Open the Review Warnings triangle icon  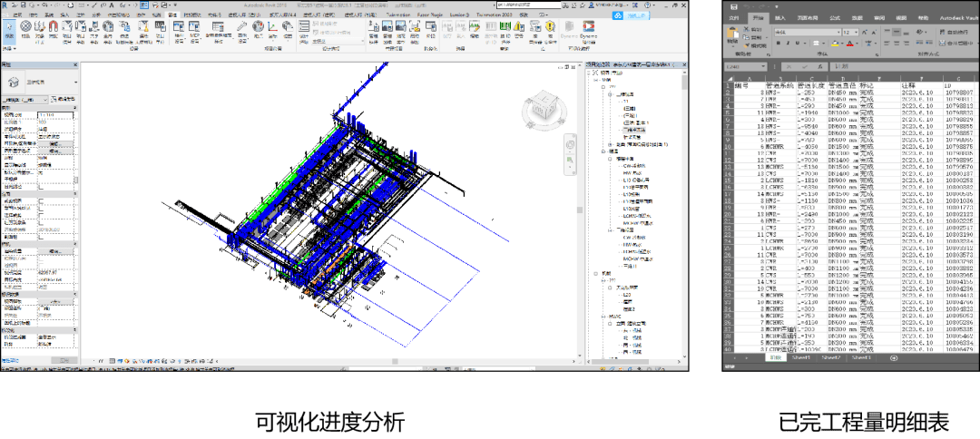pos(519,29)
